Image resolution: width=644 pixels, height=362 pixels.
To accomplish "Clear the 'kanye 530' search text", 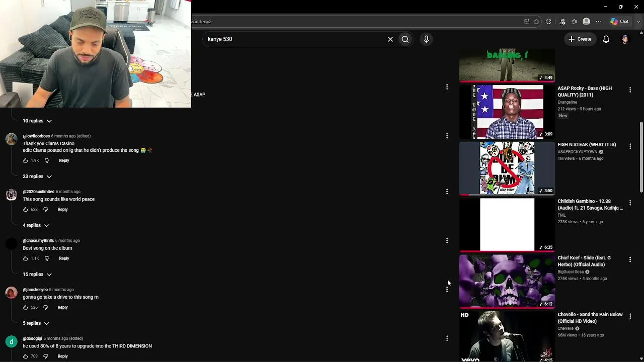I will 390,39.
